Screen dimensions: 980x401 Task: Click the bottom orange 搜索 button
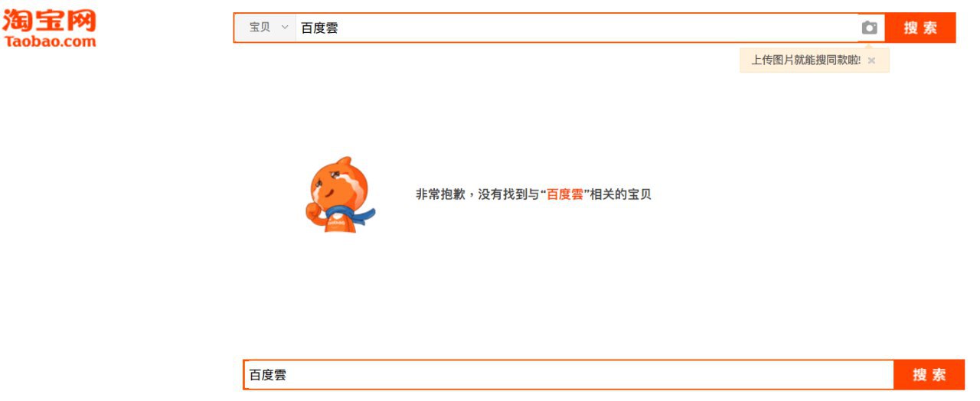(x=929, y=375)
